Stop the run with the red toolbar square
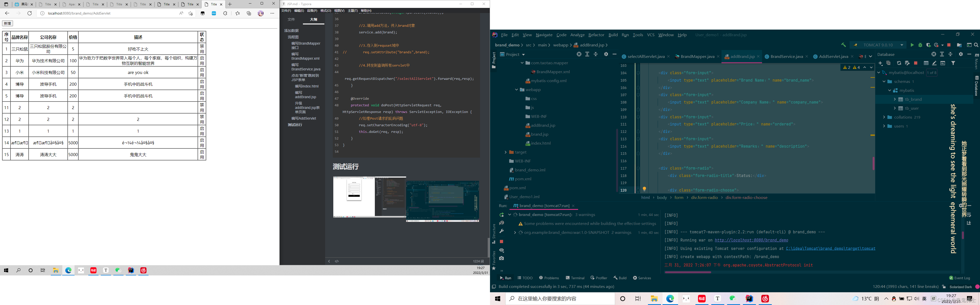The image size is (980, 305). [x=949, y=45]
